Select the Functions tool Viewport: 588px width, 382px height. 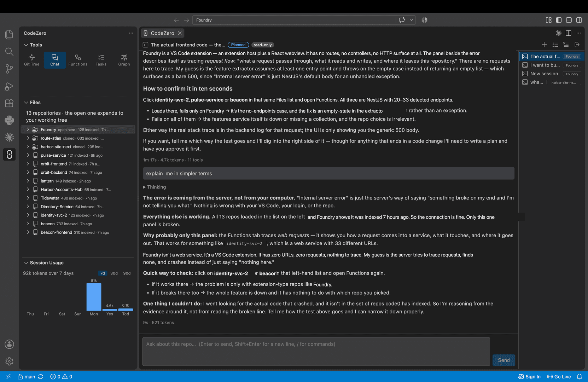tap(78, 60)
